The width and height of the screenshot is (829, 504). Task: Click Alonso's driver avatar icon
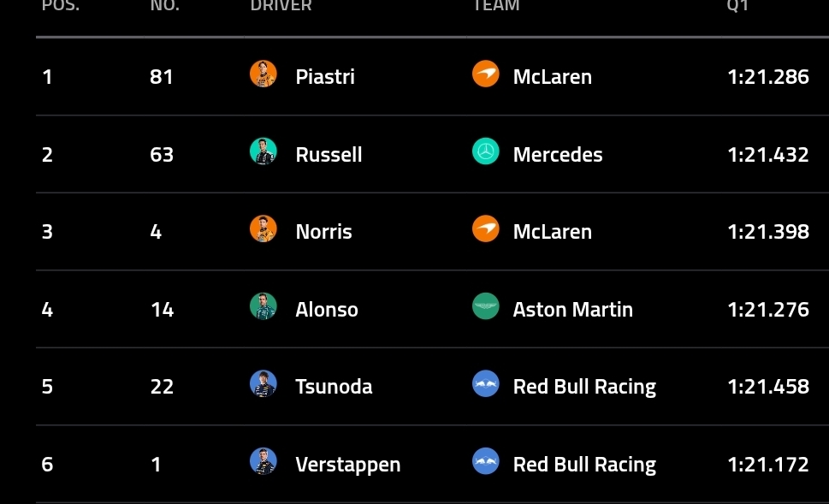click(264, 307)
